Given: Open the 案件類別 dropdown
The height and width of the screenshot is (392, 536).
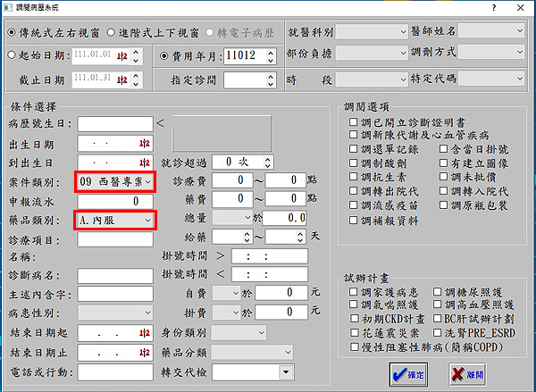Looking at the screenshot, I should [x=147, y=181].
